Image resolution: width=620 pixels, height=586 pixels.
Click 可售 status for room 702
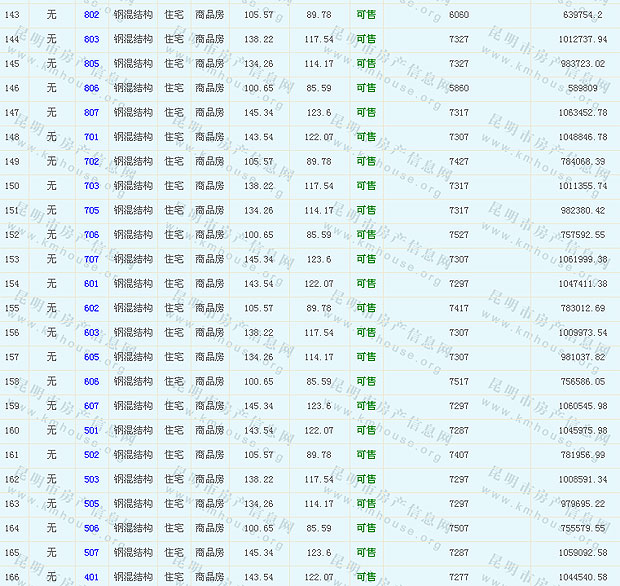tap(366, 162)
